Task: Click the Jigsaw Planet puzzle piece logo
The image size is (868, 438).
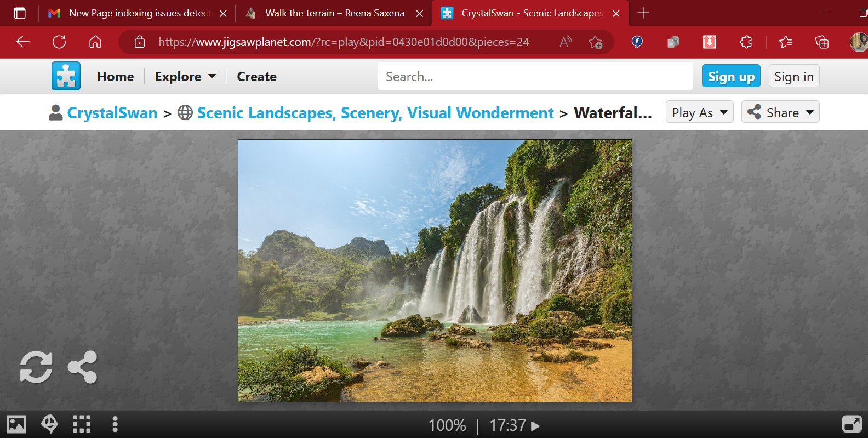Action: pos(66,76)
